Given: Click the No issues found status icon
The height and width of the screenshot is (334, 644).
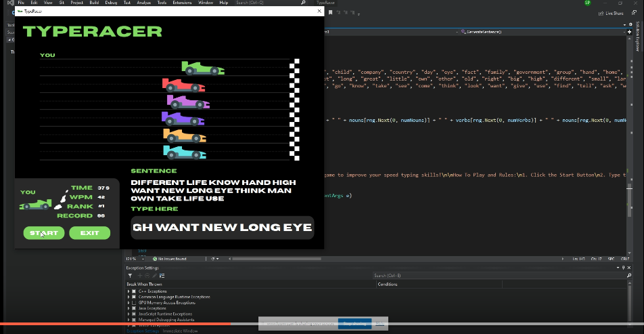Looking at the screenshot, I should (x=155, y=259).
